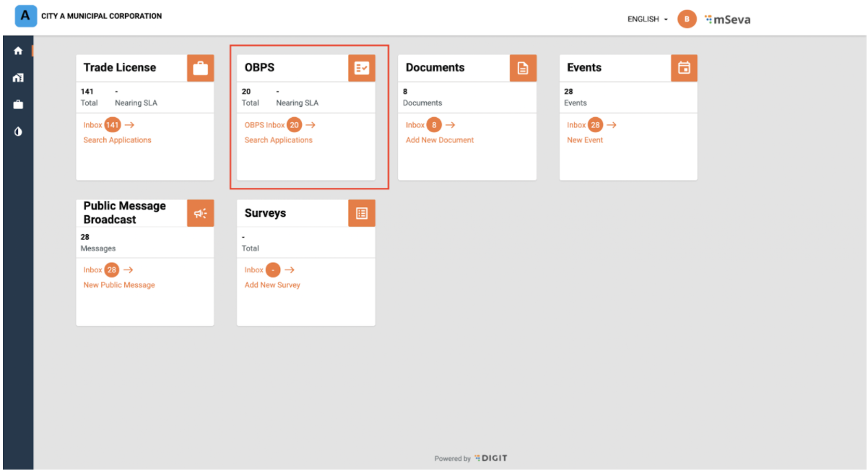Click the City A logo badge
This screenshot has height=471, width=868.
(x=26, y=16)
